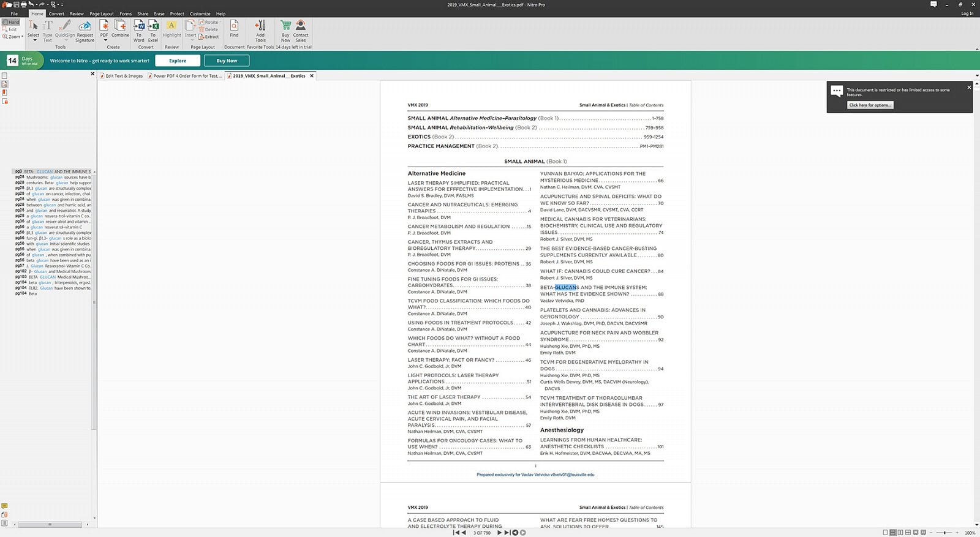This screenshot has width=980, height=537.
Task: Delete pages using Delete button
Action: [x=208, y=29]
